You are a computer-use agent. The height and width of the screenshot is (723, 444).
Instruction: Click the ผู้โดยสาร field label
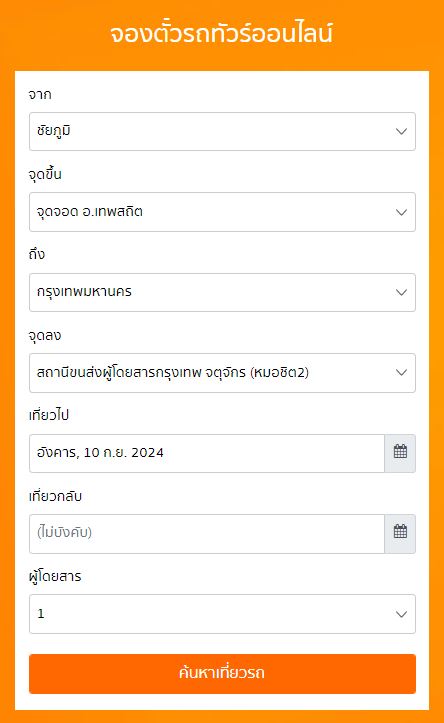(x=55, y=576)
